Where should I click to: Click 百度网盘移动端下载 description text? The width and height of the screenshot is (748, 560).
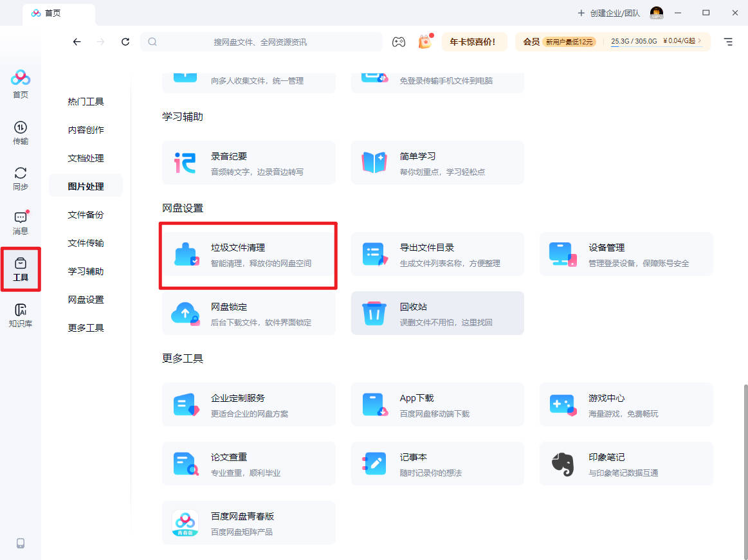(x=435, y=413)
